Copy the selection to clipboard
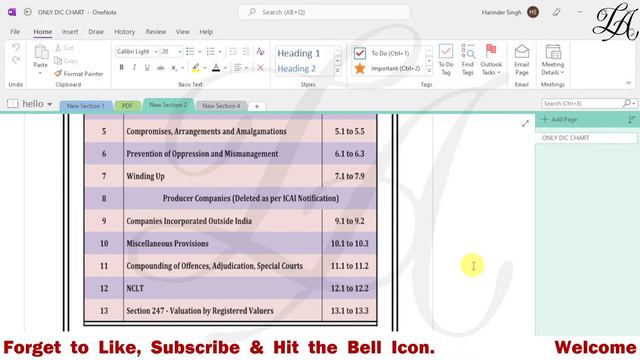Viewport: 640px width, 360px height. (66, 61)
